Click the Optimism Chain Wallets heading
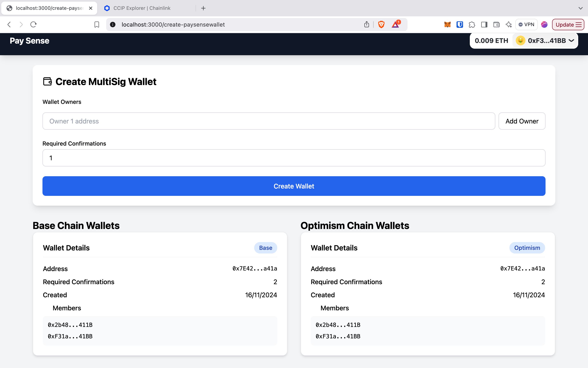 click(x=355, y=225)
